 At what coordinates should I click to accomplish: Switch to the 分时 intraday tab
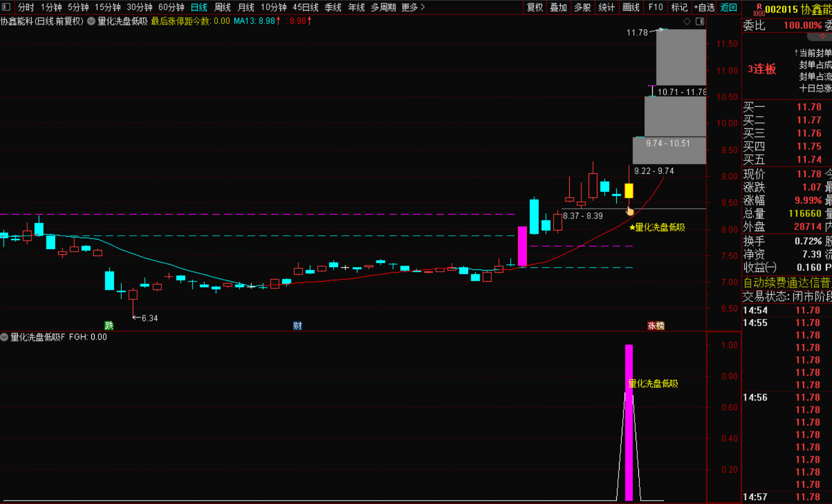(x=25, y=7)
